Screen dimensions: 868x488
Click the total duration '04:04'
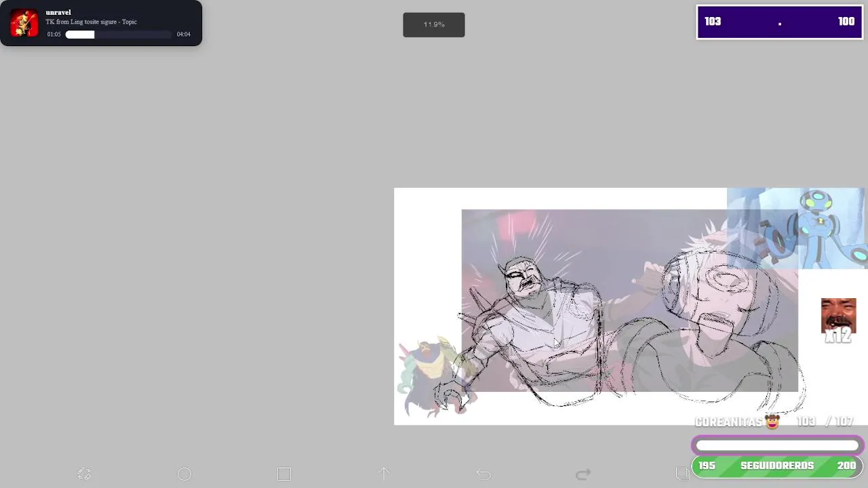coord(184,34)
